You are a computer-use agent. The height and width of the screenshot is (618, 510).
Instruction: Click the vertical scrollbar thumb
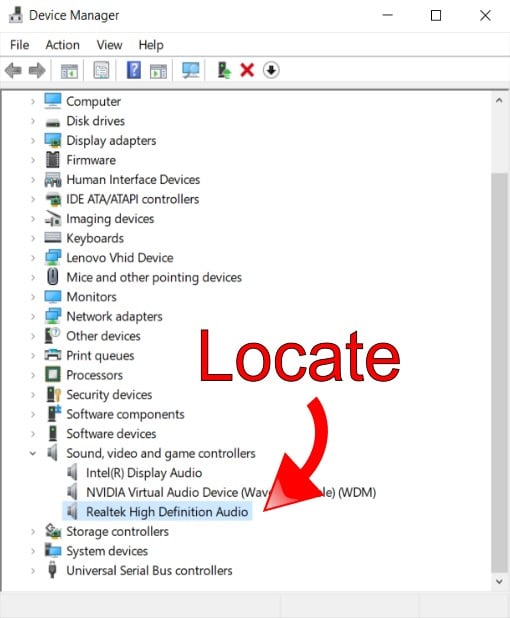499,372
